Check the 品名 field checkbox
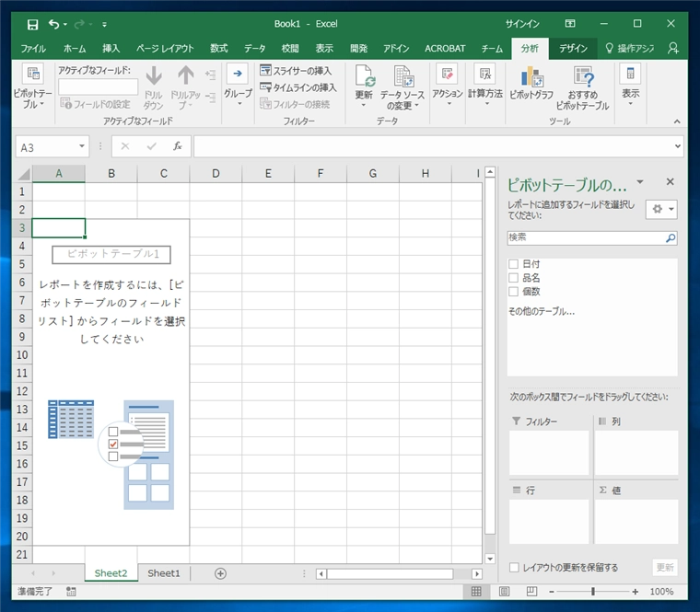Viewport: 700px width, 612px height. click(x=514, y=278)
